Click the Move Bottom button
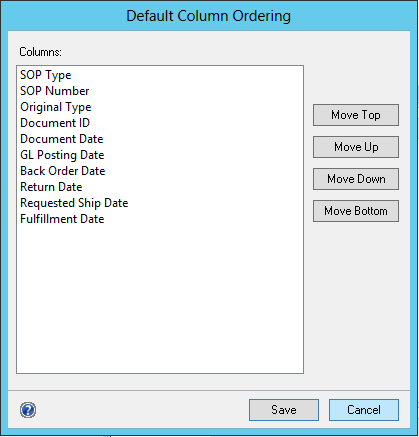The height and width of the screenshot is (437, 419). click(x=356, y=211)
